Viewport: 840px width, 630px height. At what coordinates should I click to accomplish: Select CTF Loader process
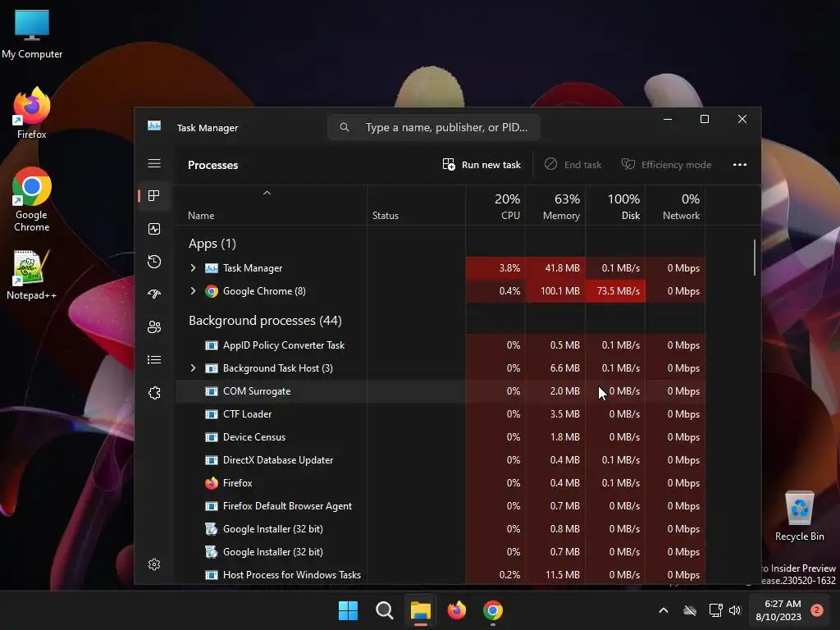tap(441, 414)
